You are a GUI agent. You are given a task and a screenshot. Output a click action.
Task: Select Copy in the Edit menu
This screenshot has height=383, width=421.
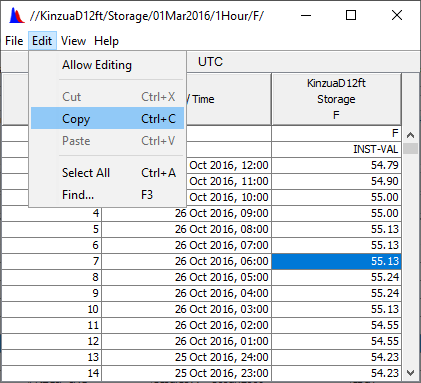coord(107,118)
